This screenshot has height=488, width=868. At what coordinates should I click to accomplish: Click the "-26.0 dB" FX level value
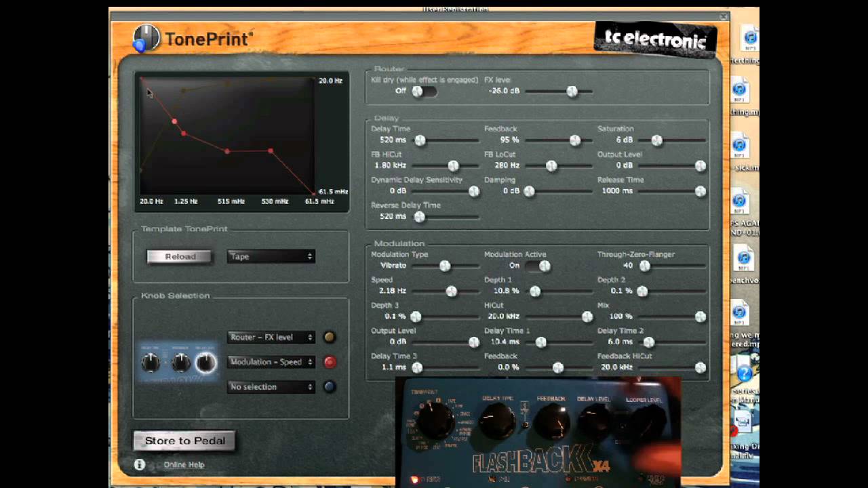[x=504, y=91]
